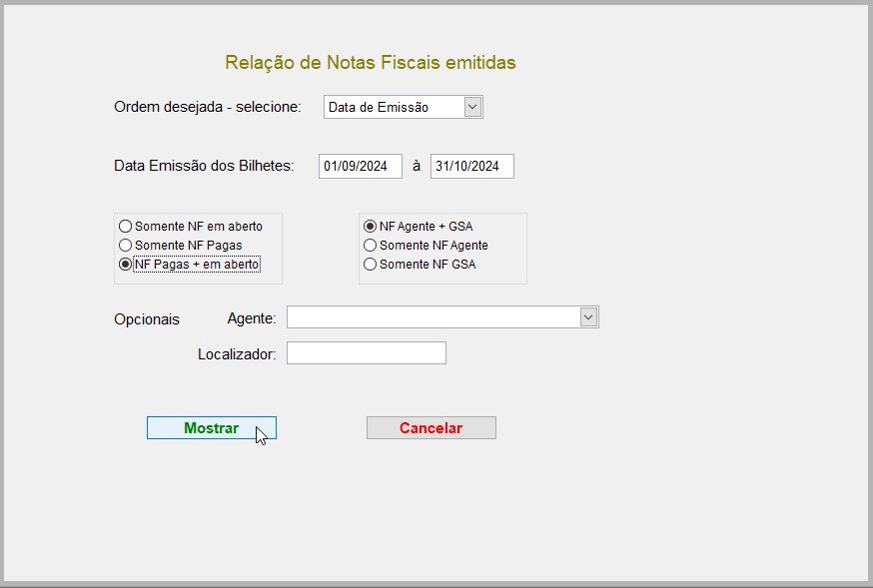Expand the Agente dropdown arrow
Screen dimensions: 873x588
588,317
